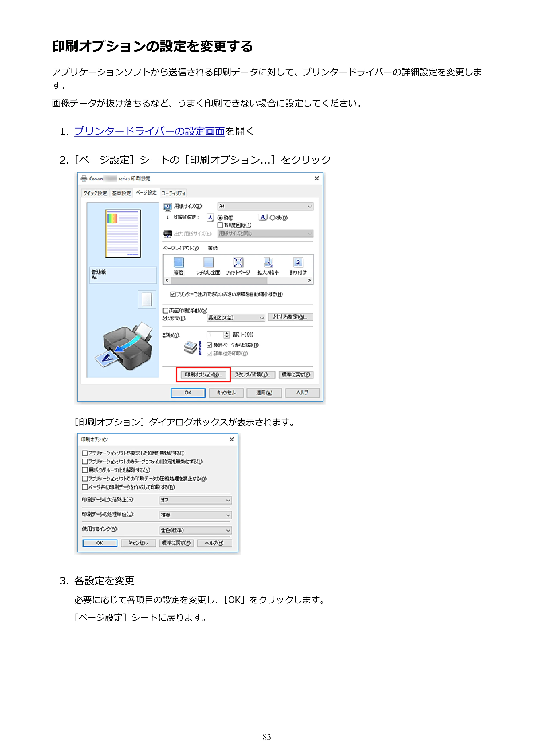Open the 印刷データの処理単位 dropdown
Viewport: 534px width, 756px height.
195,515
